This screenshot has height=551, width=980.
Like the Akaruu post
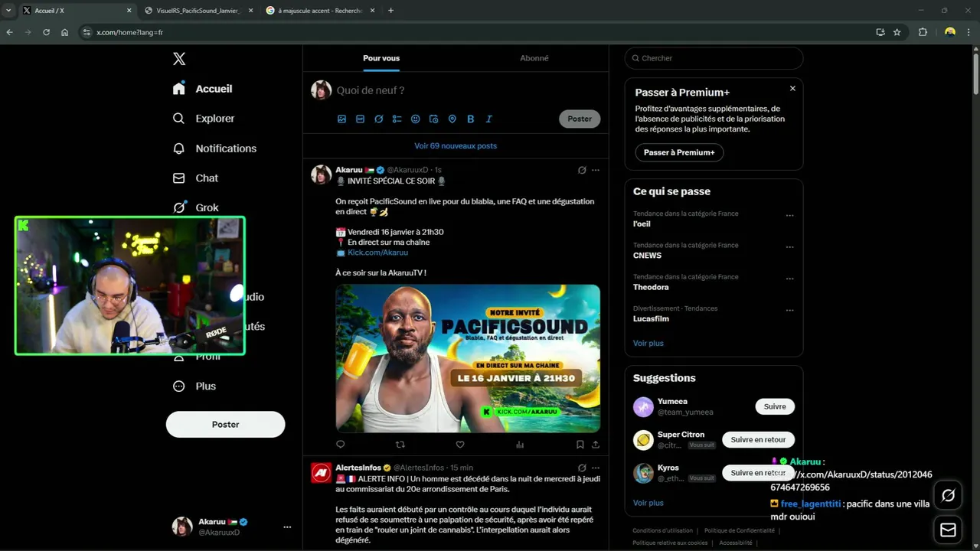460,445
